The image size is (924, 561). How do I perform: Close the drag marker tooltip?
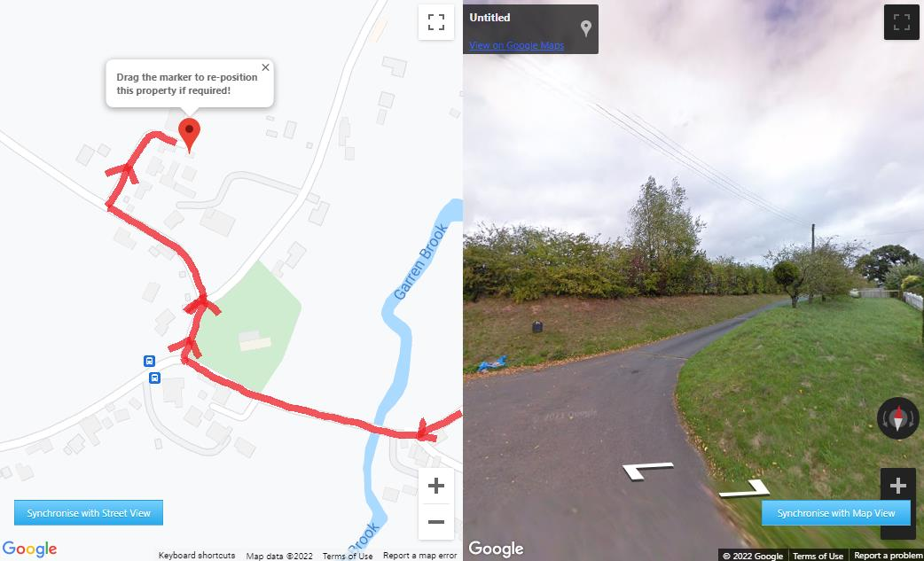click(x=266, y=67)
